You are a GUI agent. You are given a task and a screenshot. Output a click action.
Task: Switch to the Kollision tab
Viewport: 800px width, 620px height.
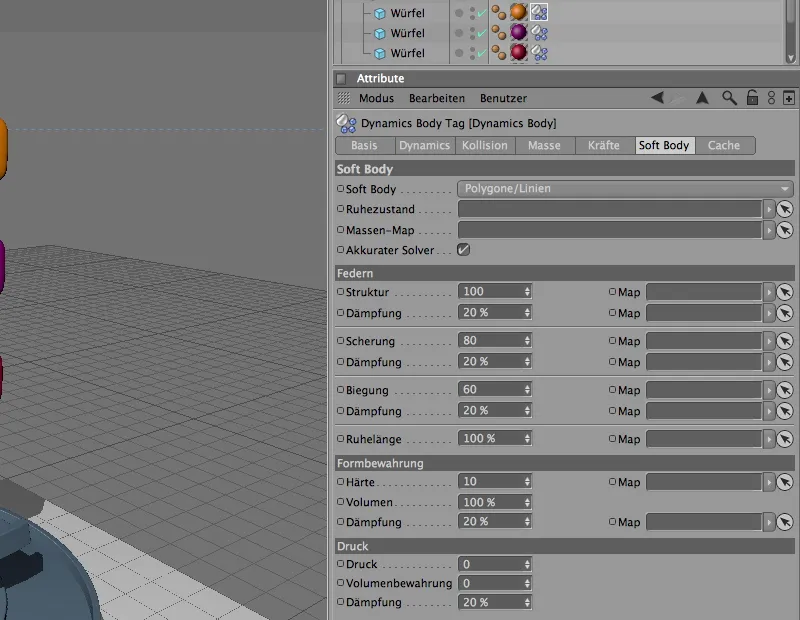pos(485,145)
